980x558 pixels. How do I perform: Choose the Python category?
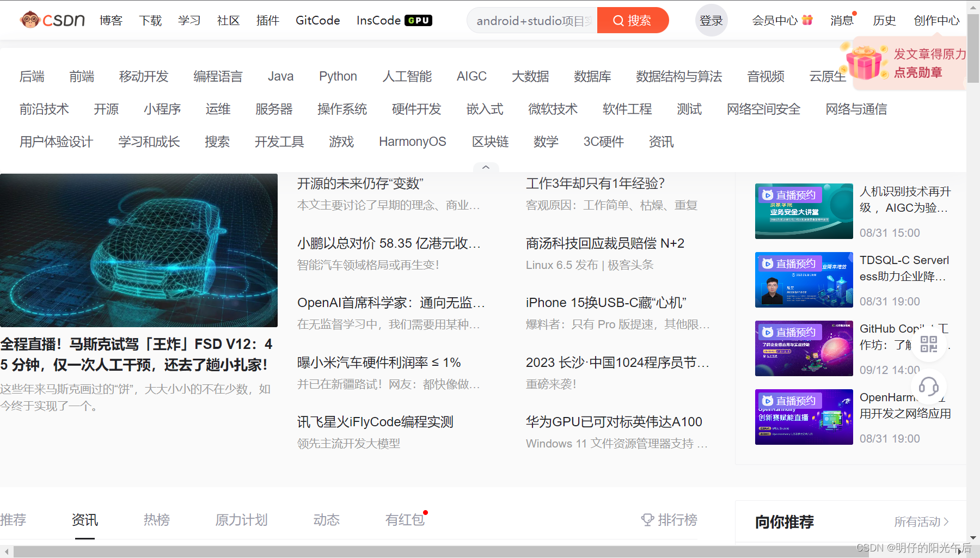[x=338, y=76]
